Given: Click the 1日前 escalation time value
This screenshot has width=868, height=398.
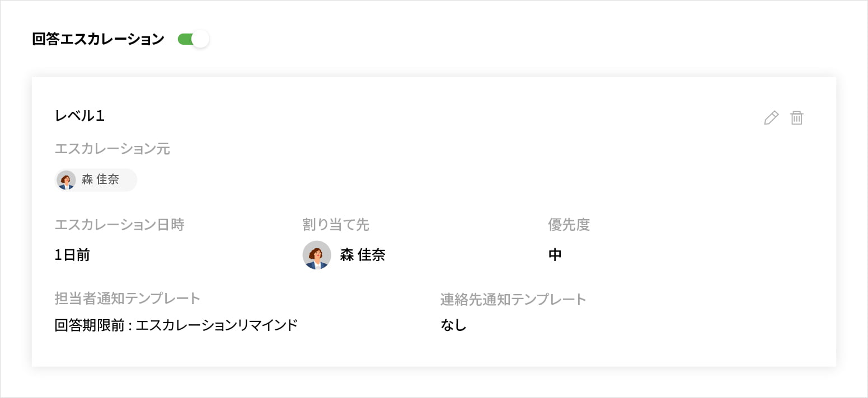Looking at the screenshot, I should point(72,255).
